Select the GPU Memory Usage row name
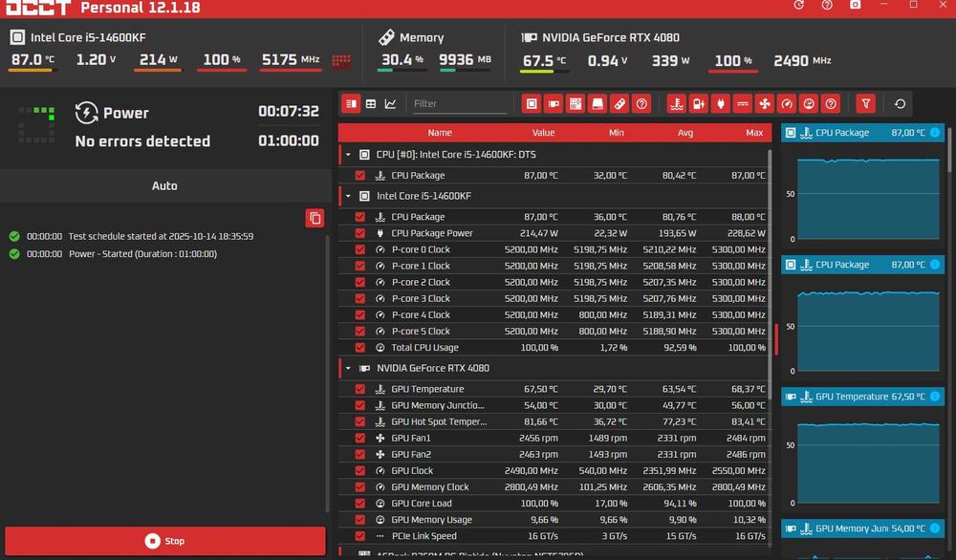Screen dimensions: 956x560 click(x=432, y=520)
